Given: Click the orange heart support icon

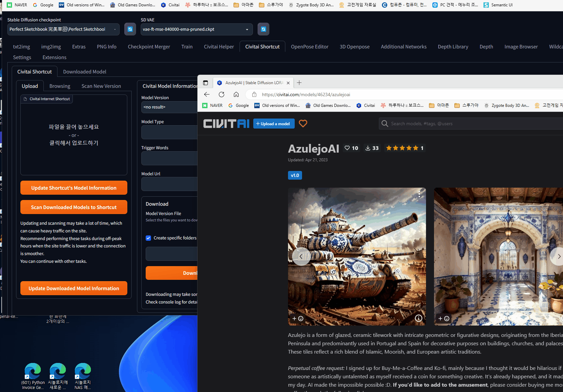Looking at the screenshot, I should [x=303, y=124].
